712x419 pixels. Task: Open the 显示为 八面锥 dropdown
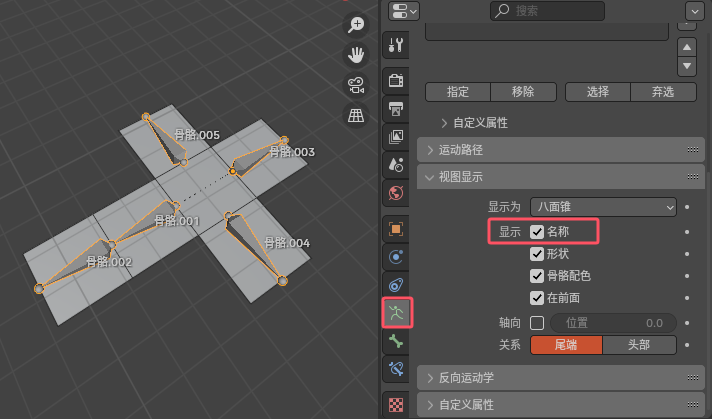point(603,207)
